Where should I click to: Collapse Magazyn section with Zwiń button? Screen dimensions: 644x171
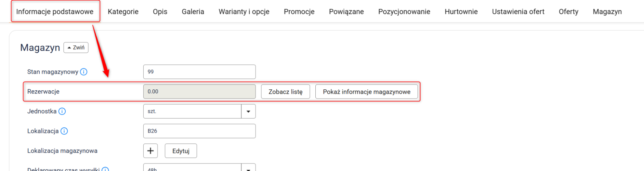tap(76, 48)
